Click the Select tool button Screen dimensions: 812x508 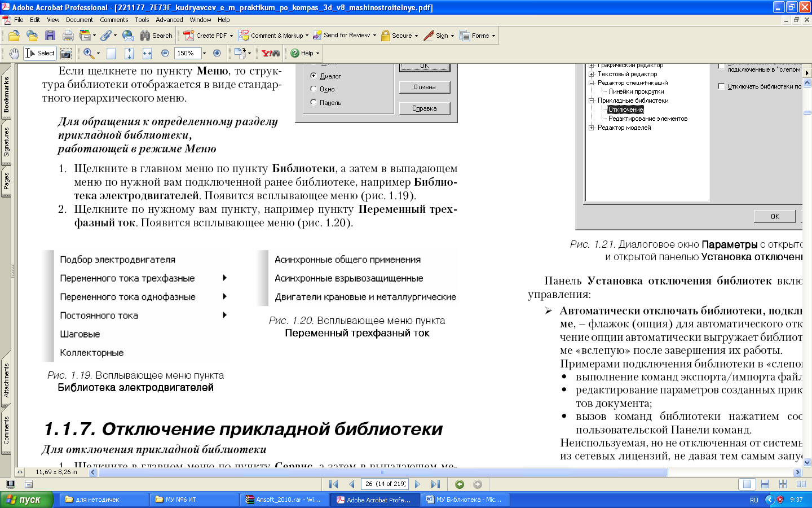(40, 53)
